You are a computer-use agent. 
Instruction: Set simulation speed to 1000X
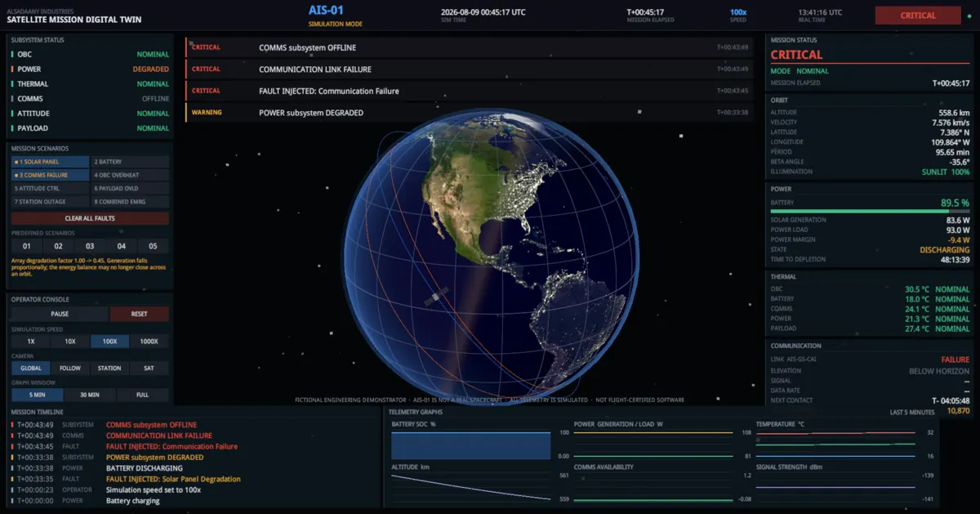tap(149, 341)
